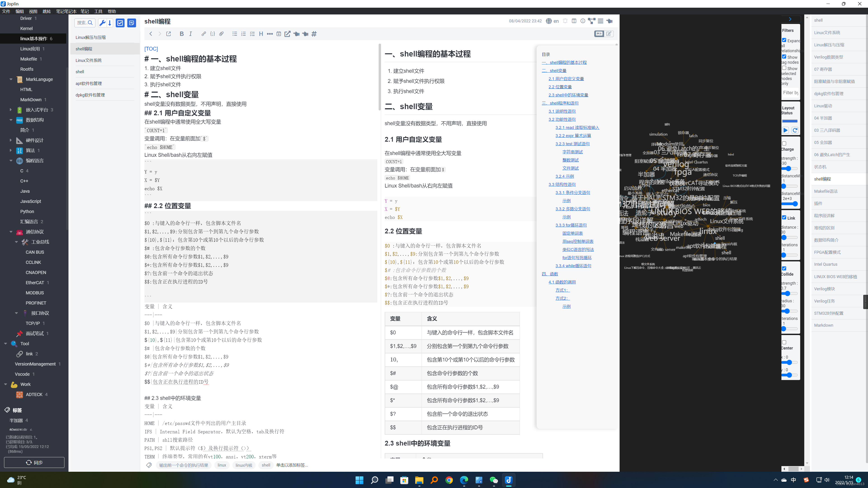Insert a numbered list
This screenshot has width=868, height=488.
pos(244,34)
